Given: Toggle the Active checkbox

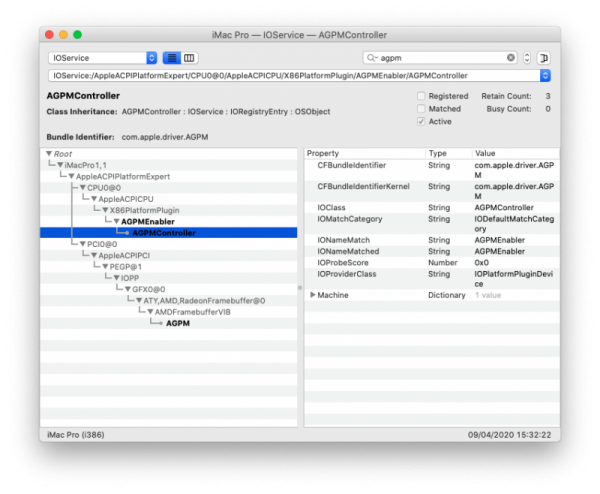Looking at the screenshot, I should [x=421, y=121].
